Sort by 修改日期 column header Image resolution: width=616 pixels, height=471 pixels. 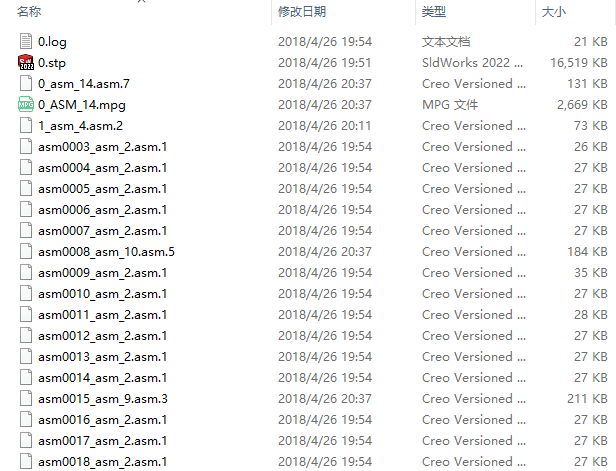click(302, 12)
